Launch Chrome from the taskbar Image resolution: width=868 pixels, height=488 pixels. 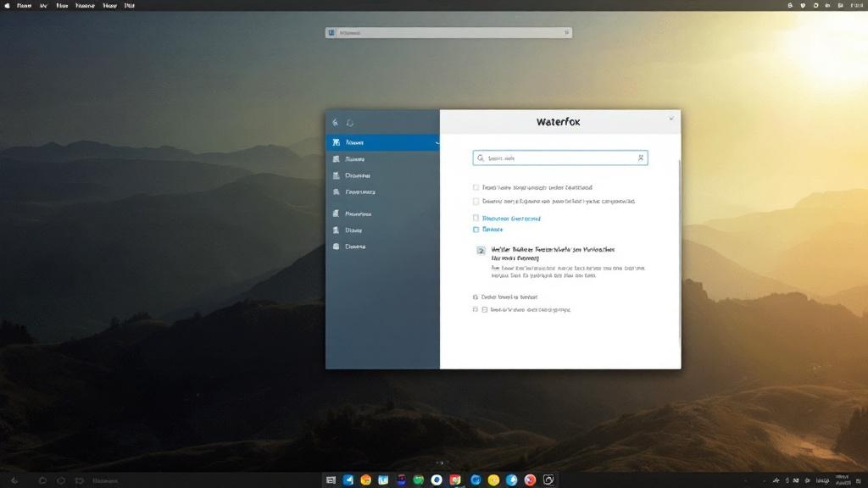(x=454, y=480)
